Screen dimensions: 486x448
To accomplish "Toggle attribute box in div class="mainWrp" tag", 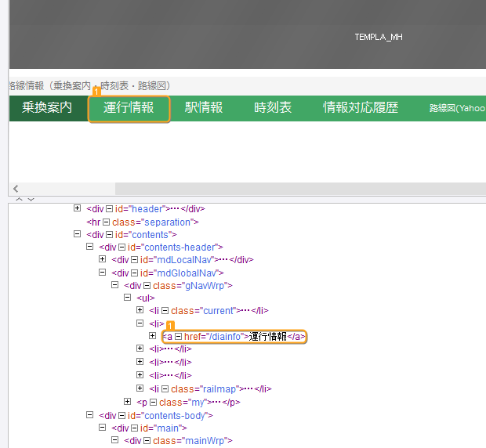I will tap(147, 441).
